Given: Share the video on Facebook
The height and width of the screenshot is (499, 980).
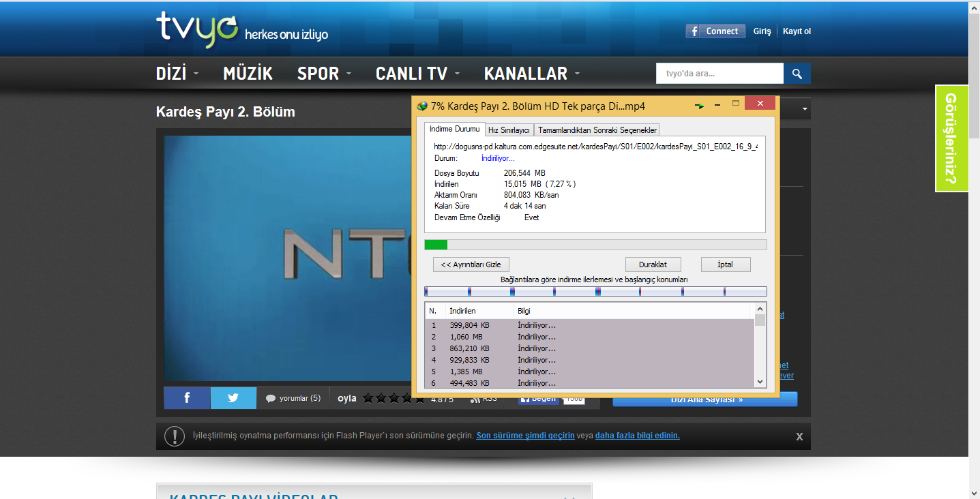Looking at the screenshot, I should pos(187,398).
